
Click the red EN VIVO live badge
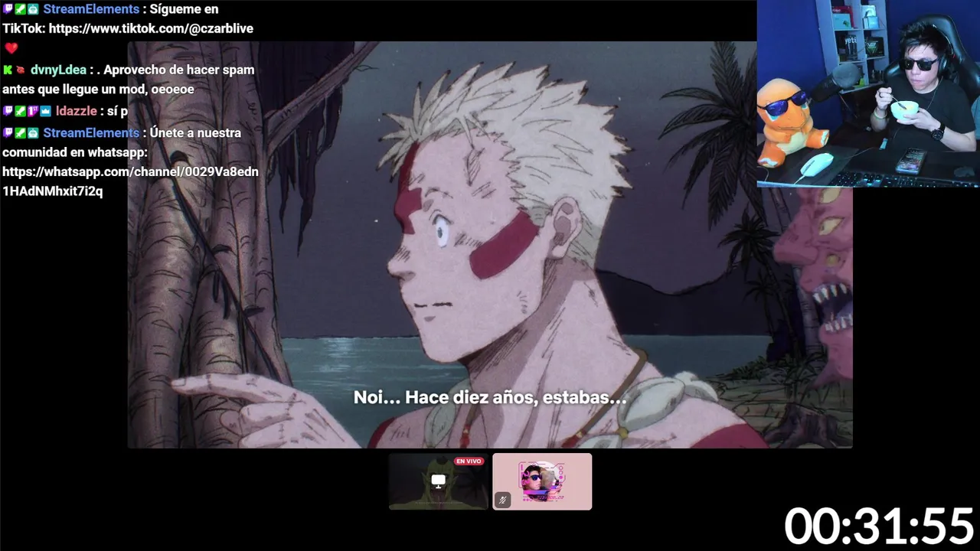[x=469, y=461]
